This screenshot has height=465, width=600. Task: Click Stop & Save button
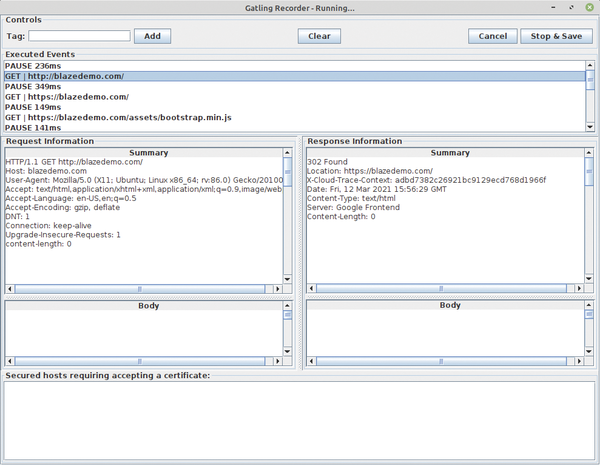coord(556,36)
